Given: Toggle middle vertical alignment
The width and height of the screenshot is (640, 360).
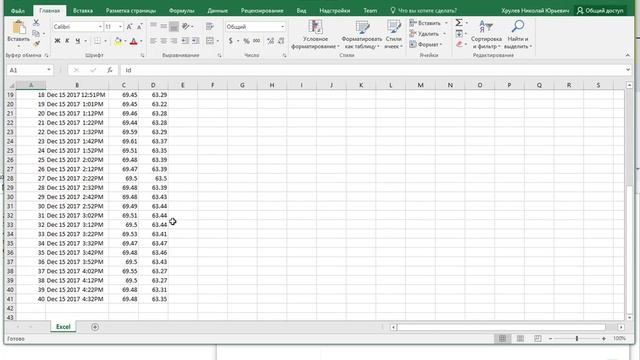Looking at the screenshot, I should coord(163,27).
